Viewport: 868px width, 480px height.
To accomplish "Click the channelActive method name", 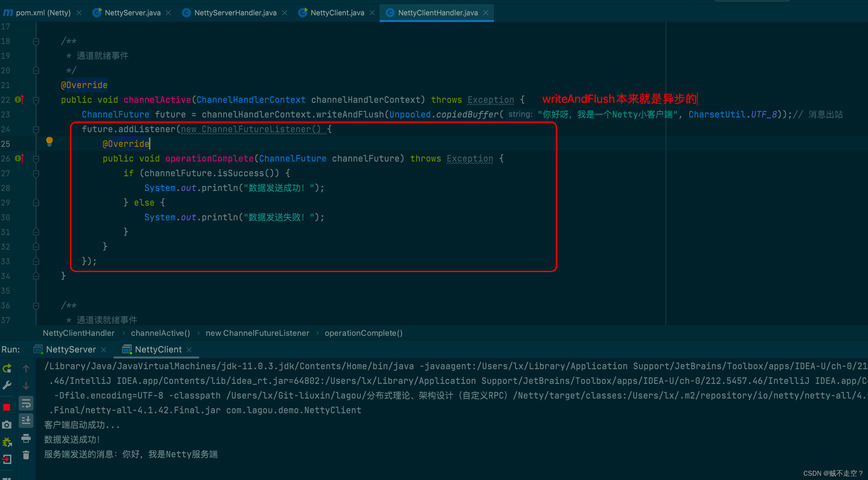I will pos(157,99).
